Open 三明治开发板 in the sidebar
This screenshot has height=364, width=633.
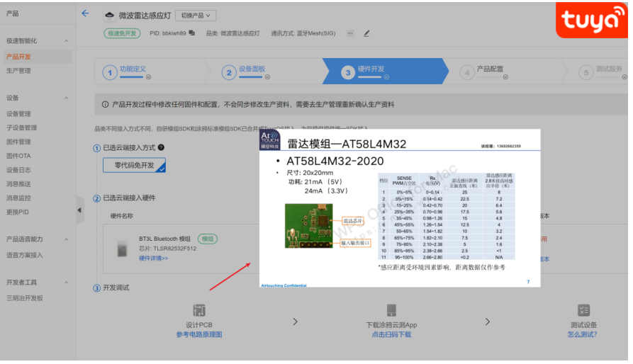[x=25, y=298]
